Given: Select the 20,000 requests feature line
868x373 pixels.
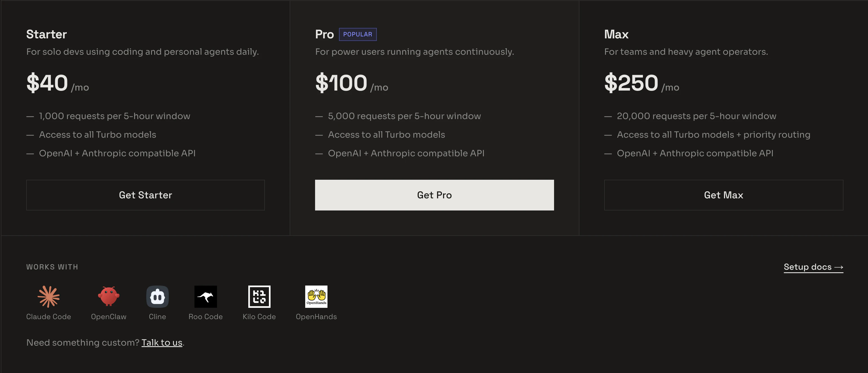Looking at the screenshot, I should [x=696, y=116].
